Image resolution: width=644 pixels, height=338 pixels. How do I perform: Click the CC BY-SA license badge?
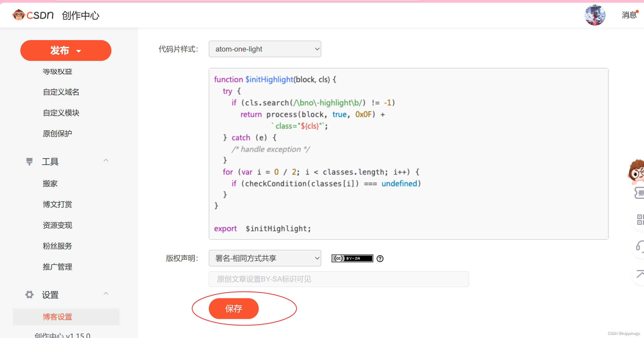[352, 258]
